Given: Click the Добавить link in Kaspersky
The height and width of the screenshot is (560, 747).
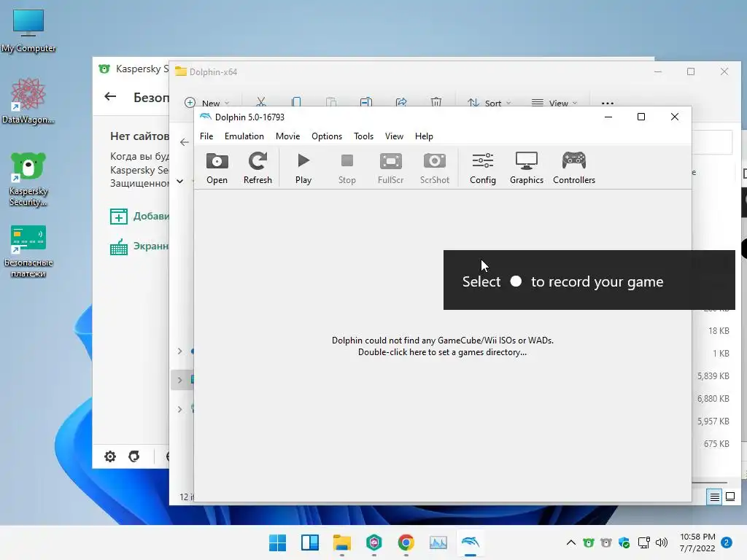Looking at the screenshot, I should (139, 216).
